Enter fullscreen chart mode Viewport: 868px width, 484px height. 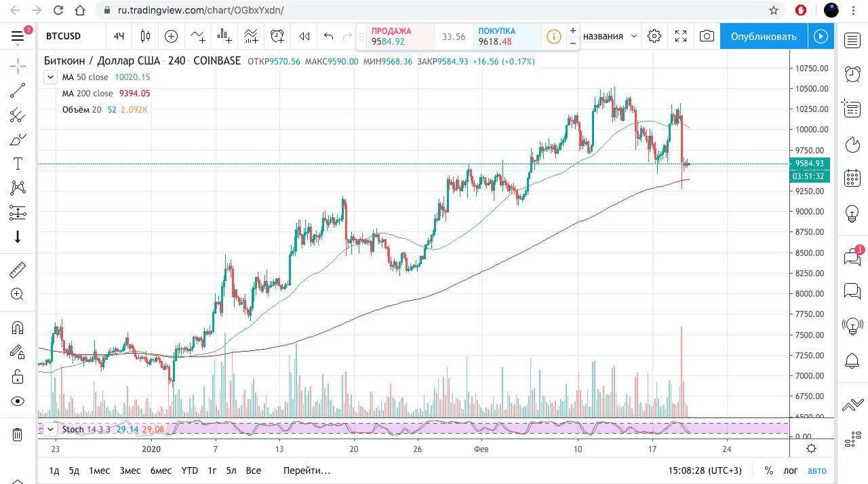click(681, 37)
